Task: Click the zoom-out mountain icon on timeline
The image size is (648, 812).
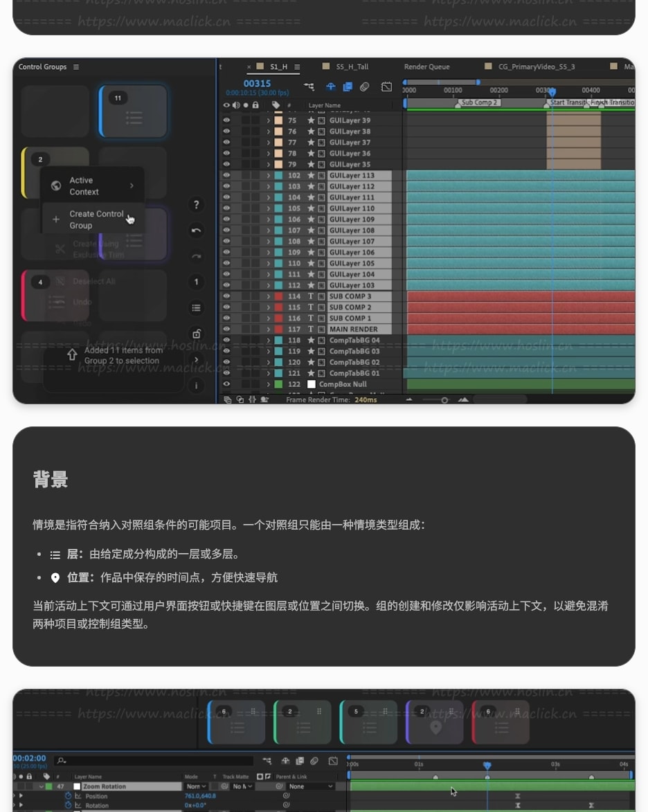Action: pyautogui.click(x=409, y=399)
